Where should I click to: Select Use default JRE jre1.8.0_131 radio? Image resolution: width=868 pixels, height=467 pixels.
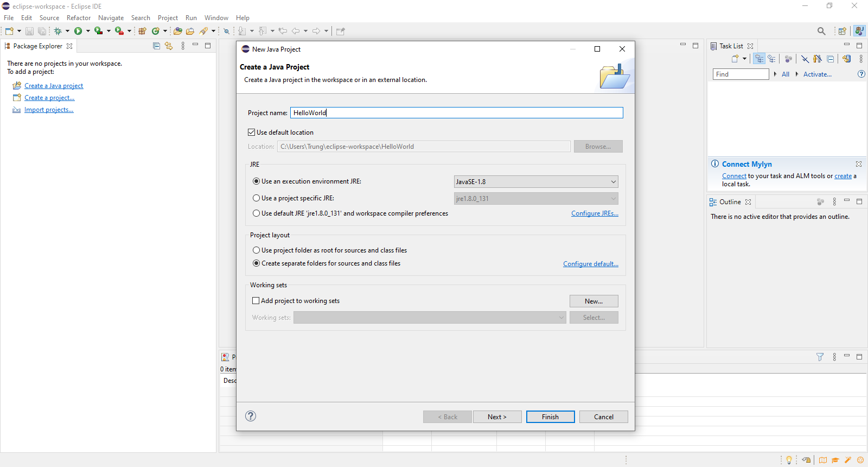pyautogui.click(x=257, y=213)
